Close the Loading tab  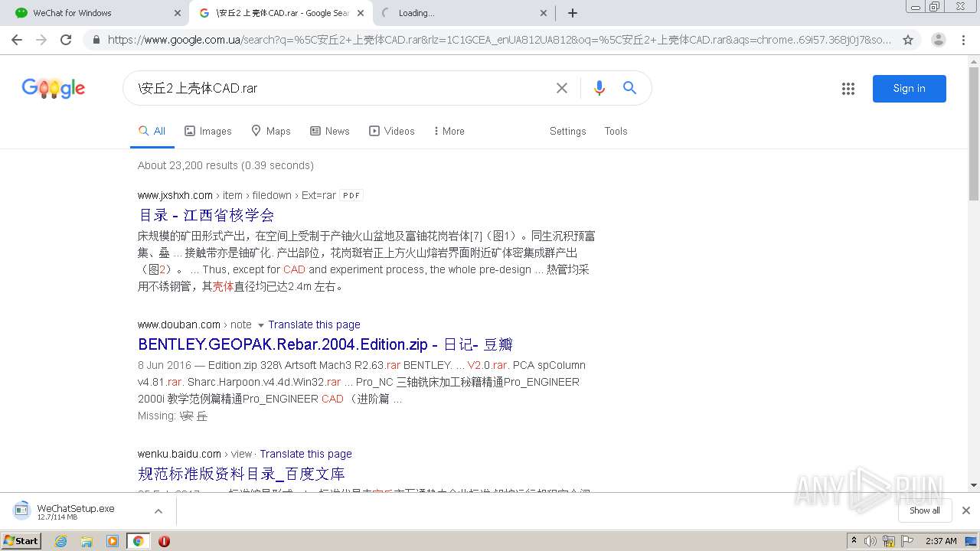(544, 13)
